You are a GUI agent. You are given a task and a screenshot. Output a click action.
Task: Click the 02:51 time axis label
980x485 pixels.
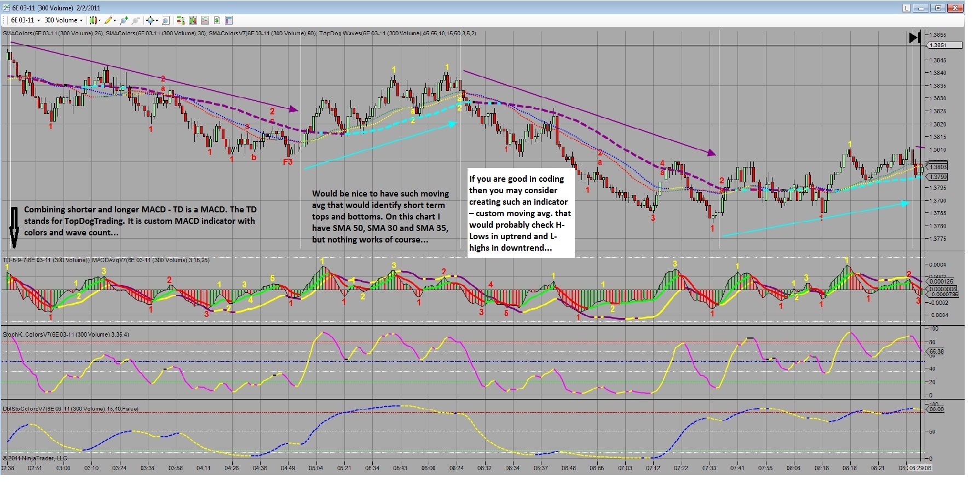[x=34, y=468]
